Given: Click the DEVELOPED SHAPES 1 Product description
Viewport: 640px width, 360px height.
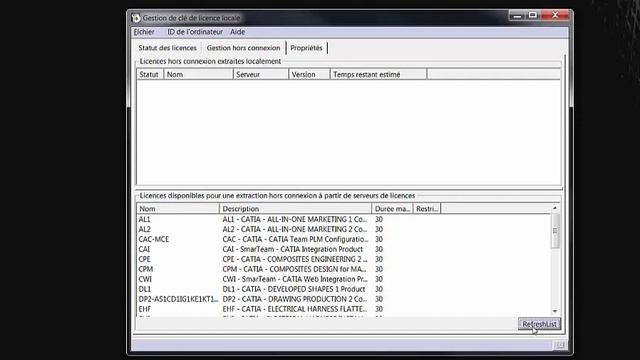Looking at the screenshot, I should 294,289.
